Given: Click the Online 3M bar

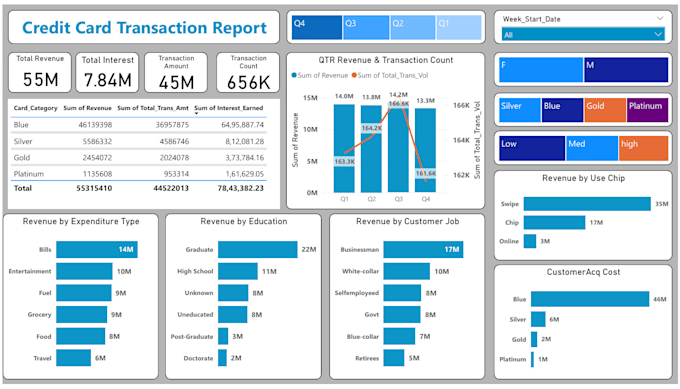Looking at the screenshot, I should point(530,241).
